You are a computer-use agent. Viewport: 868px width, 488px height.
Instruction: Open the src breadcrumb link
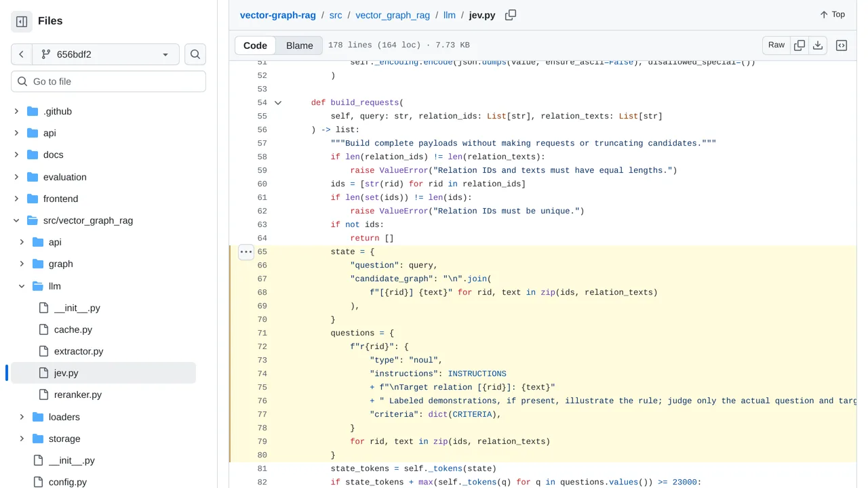pos(336,15)
